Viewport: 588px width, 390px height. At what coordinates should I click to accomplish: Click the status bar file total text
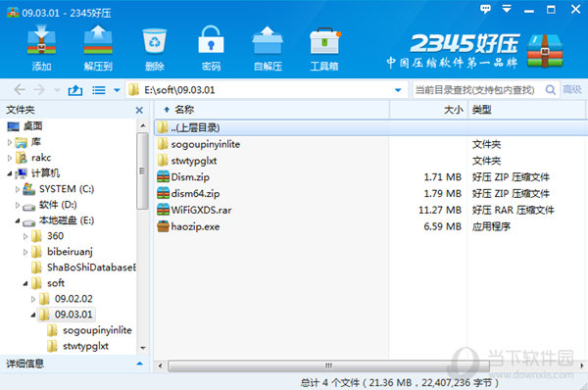pyautogui.click(x=400, y=382)
